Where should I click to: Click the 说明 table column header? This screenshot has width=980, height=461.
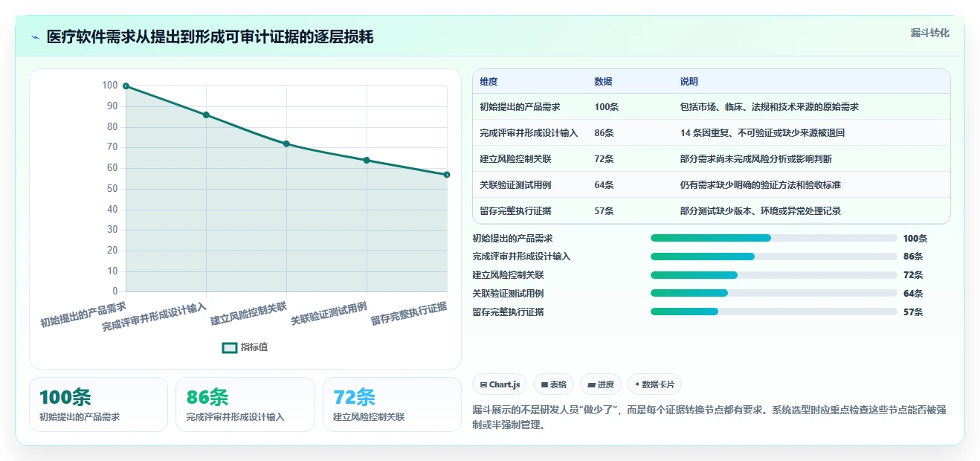689,82
